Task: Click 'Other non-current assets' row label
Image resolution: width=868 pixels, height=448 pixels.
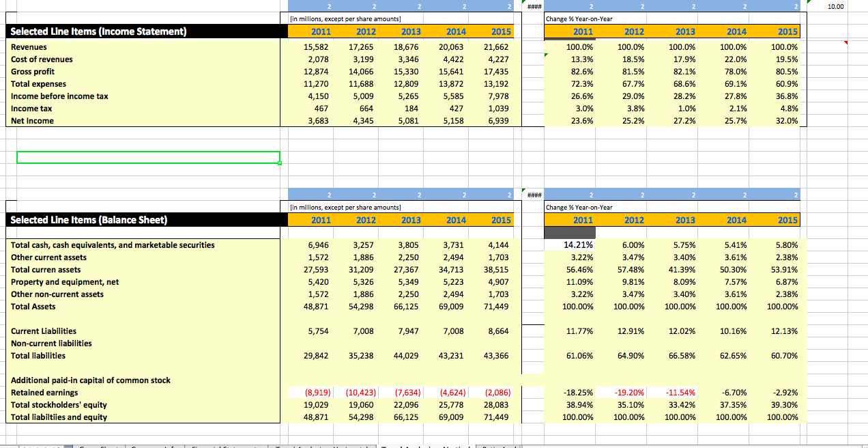Action: (57, 294)
